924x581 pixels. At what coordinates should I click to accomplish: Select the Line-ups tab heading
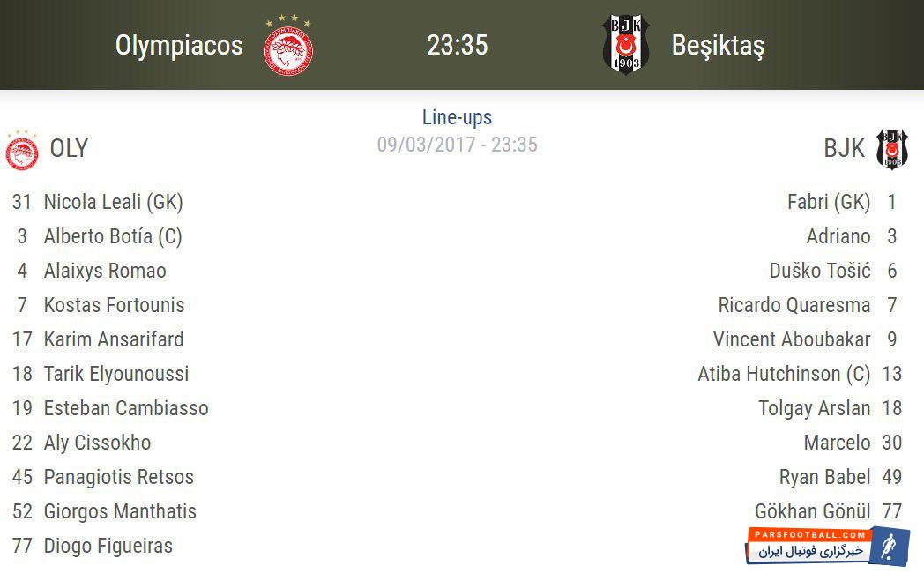pyautogui.click(x=457, y=117)
